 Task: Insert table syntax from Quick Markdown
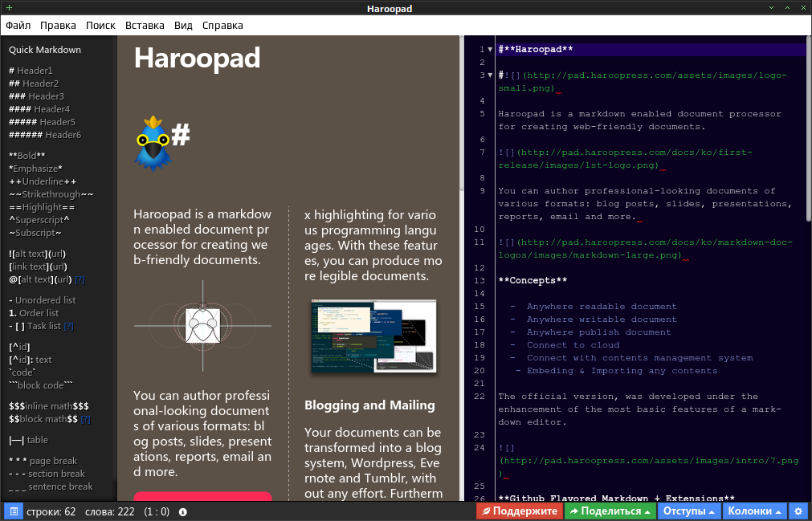[x=28, y=440]
